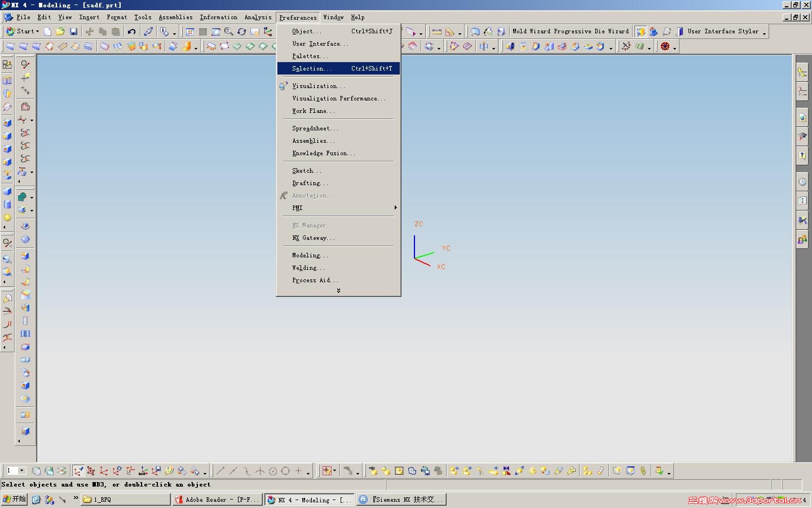Click the Progressive Die Wizard button
812x508 pixels.
591,32
